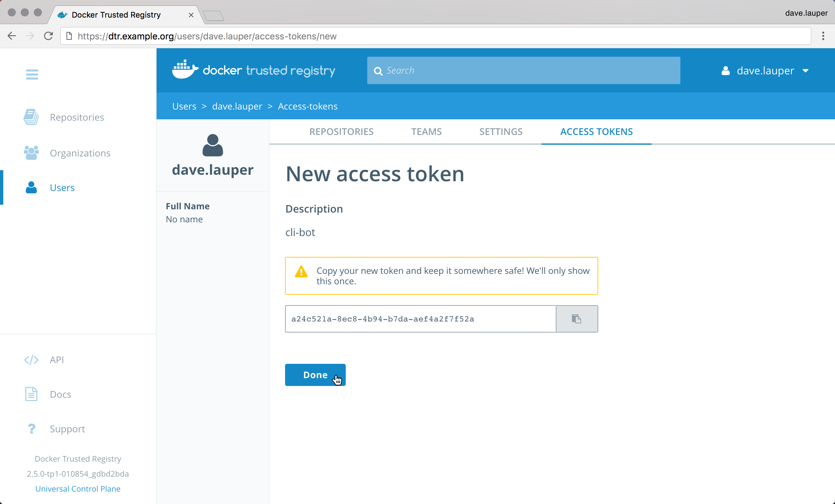
Task: Click the Users breadcrumb link
Action: click(x=184, y=106)
